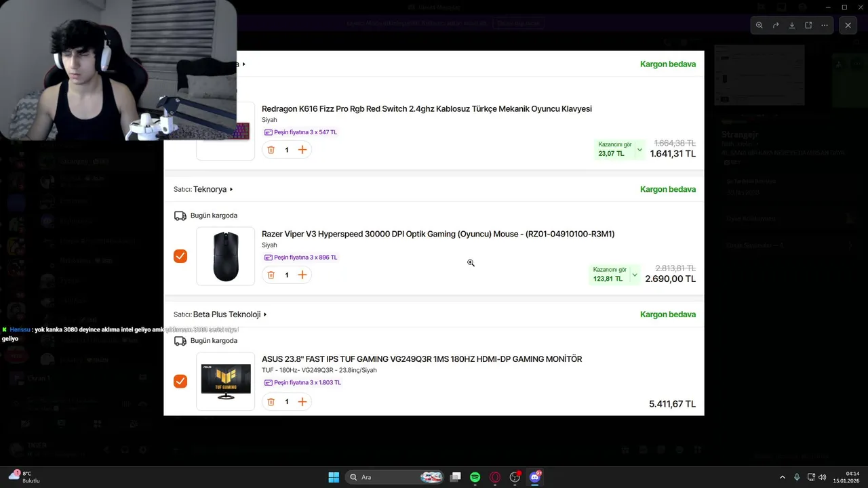Open OBS Studio from the taskbar
Screen dimensions: 868x488
coord(515,477)
